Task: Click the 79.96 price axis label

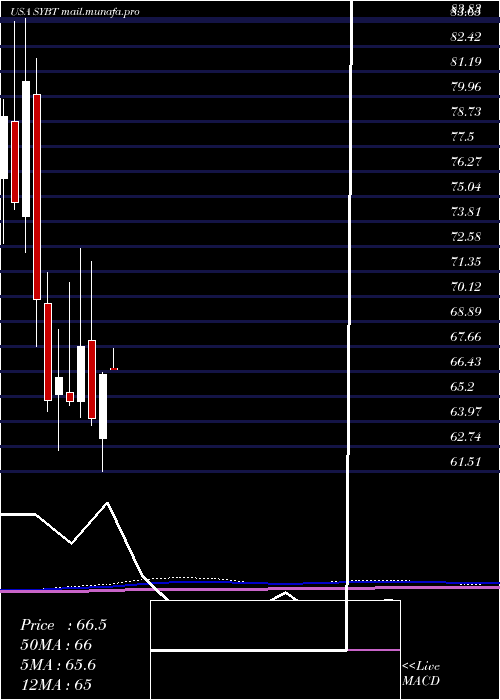Action: (466, 87)
